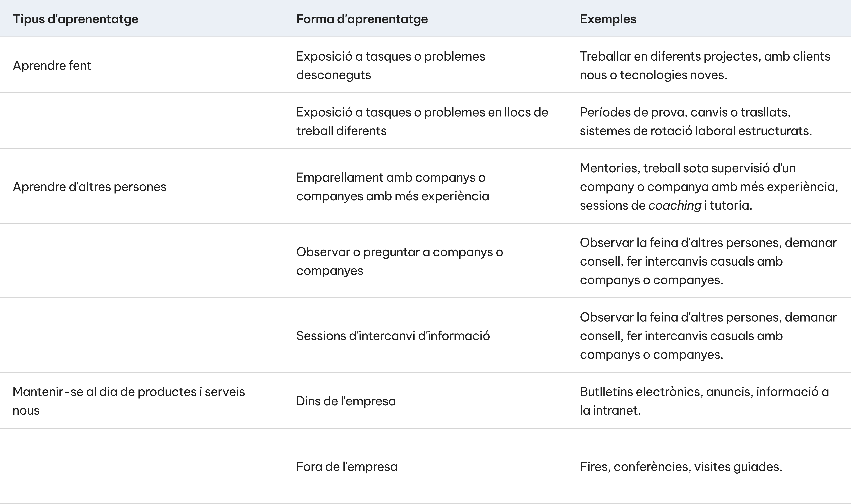Click the italic word 'coaching'
851x504 pixels.
675,205
